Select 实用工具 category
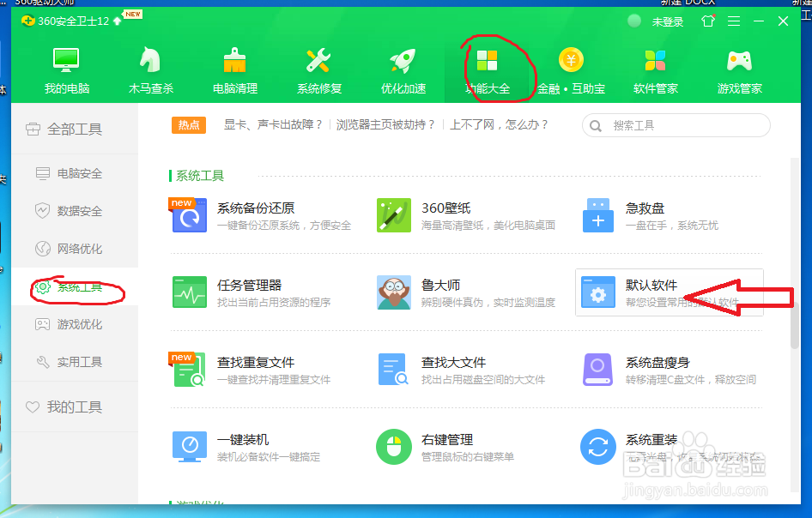The height and width of the screenshot is (518, 812). point(75,362)
